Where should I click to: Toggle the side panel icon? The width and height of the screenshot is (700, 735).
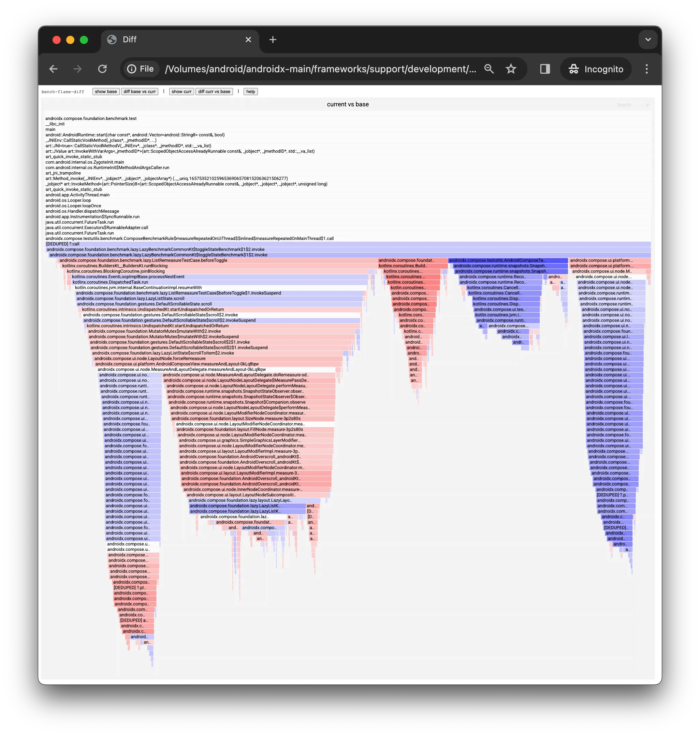(x=545, y=69)
